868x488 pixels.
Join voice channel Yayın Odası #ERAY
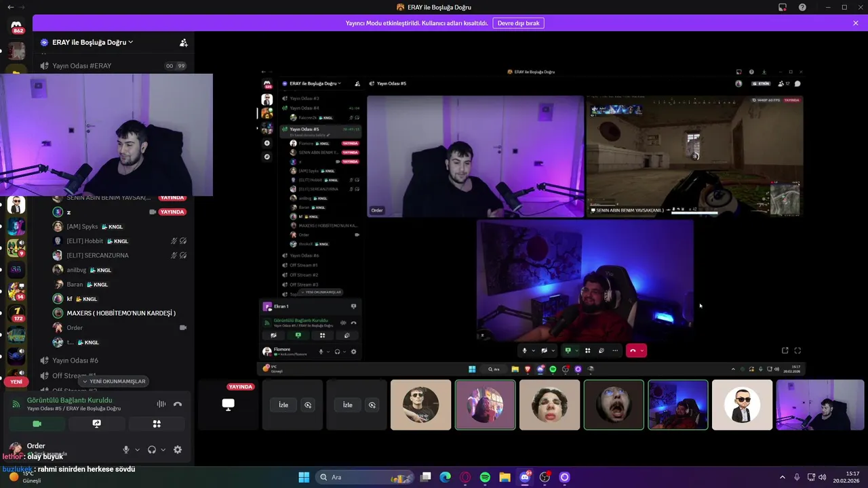coord(112,66)
